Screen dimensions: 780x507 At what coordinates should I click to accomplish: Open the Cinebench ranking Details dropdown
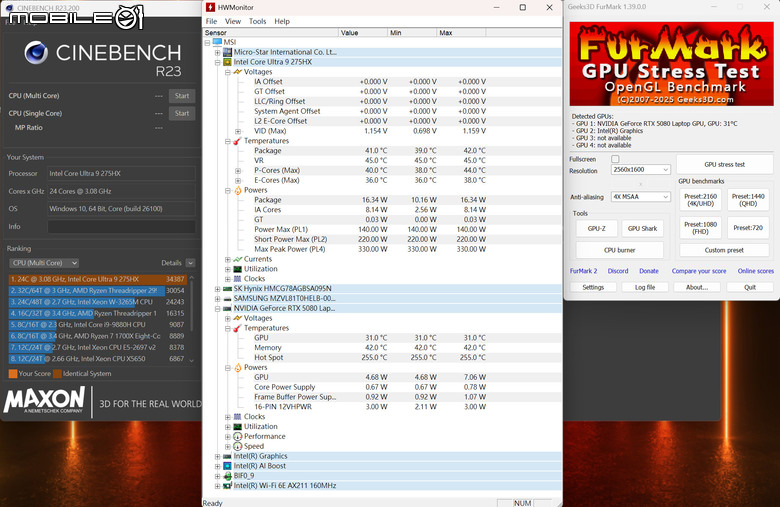point(191,263)
